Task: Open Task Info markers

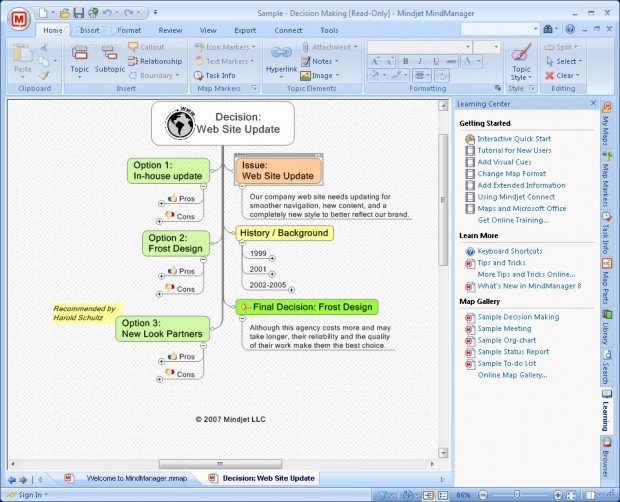Action: [215, 75]
